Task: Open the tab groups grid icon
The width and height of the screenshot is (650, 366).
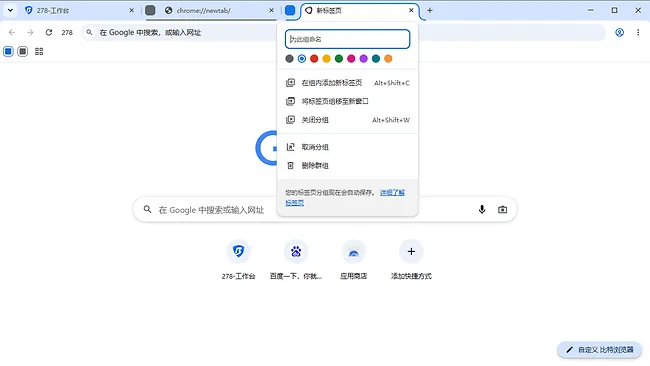Action: click(x=39, y=51)
